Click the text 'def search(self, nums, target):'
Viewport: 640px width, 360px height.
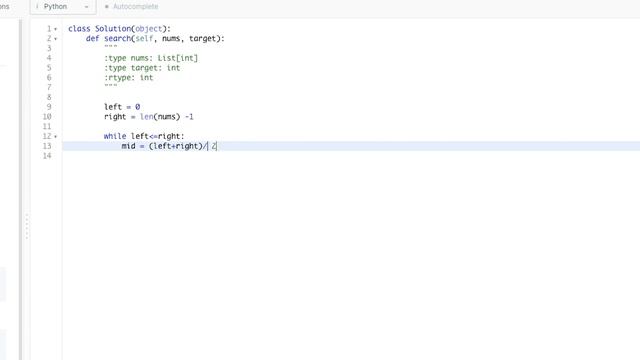pyautogui.click(x=155, y=38)
